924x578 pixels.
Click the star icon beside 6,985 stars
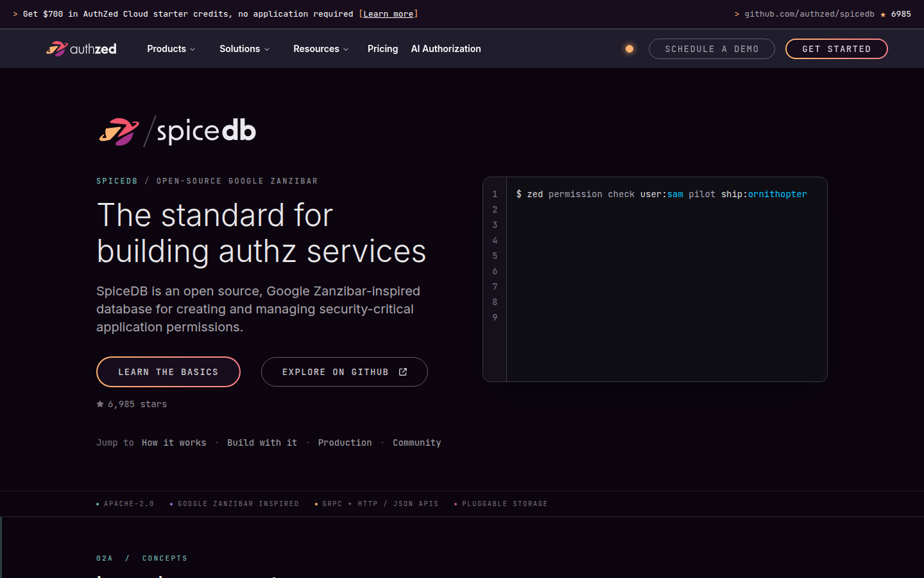[100, 404]
